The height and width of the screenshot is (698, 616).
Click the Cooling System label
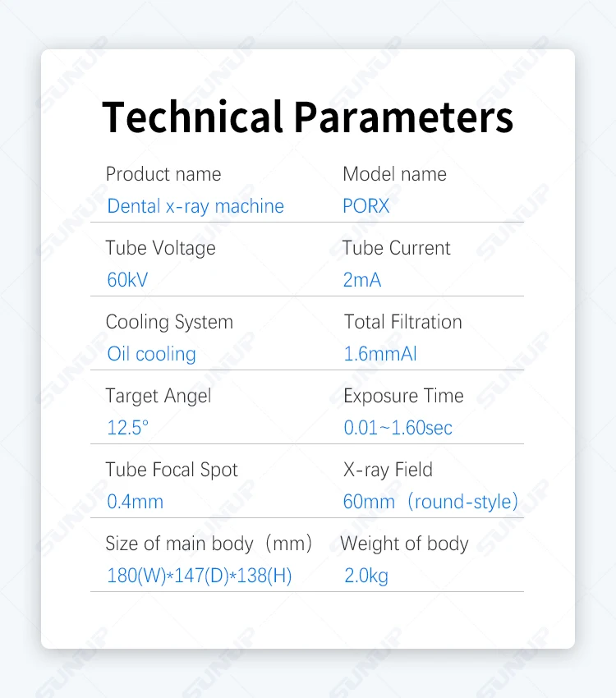click(169, 322)
